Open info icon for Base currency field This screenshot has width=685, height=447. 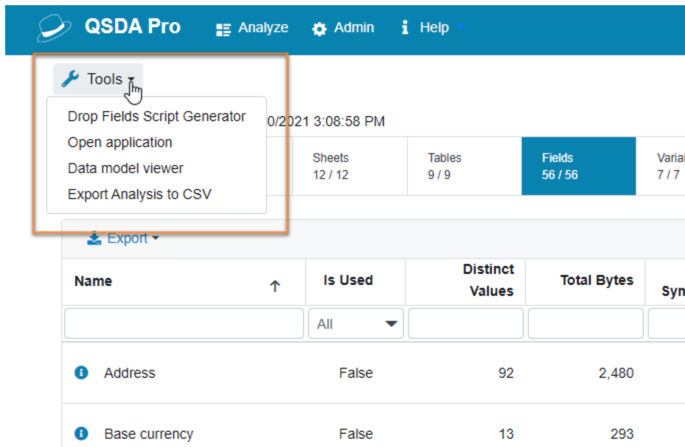tap(81, 433)
